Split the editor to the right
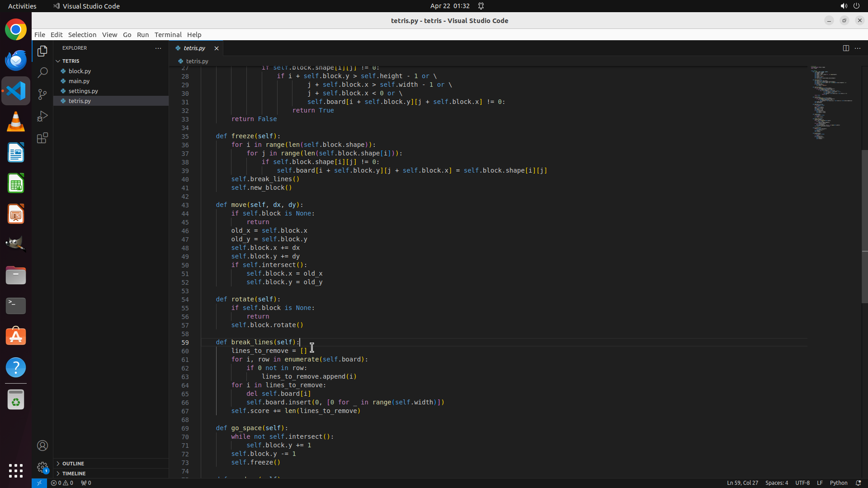Image resolution: width=868 pixels, height=488 pixels. click(845, 48)
